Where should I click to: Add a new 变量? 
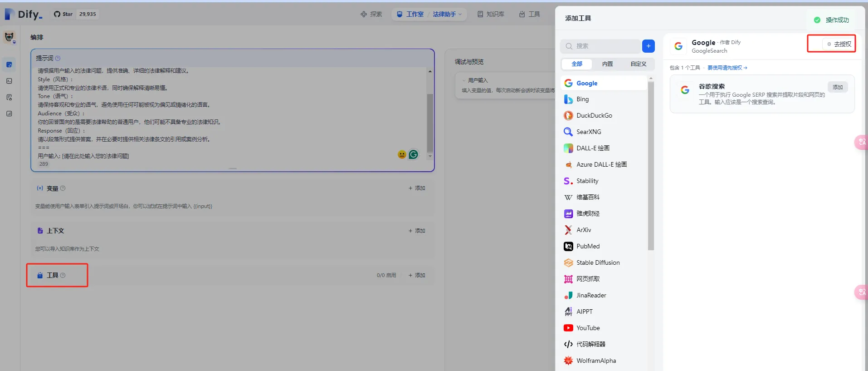point(417,188)
